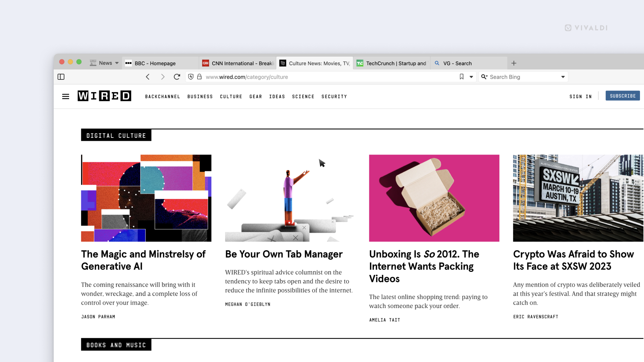Open the Culture section
The height and width of the screenshot is (362, 644).
[231, 97]
